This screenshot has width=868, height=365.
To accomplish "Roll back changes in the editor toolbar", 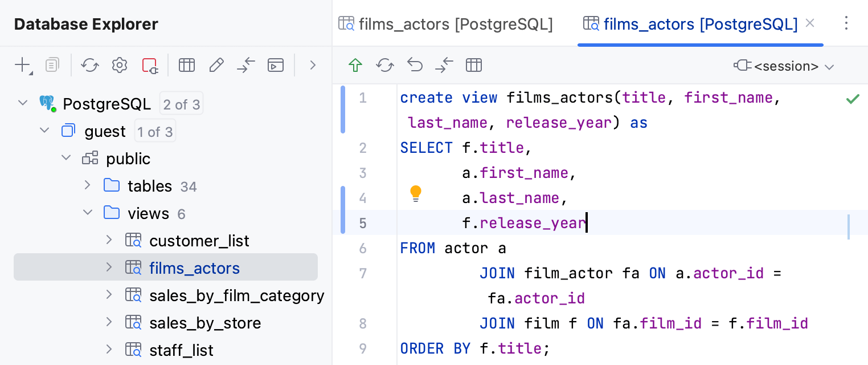I will tap(415, 65).
